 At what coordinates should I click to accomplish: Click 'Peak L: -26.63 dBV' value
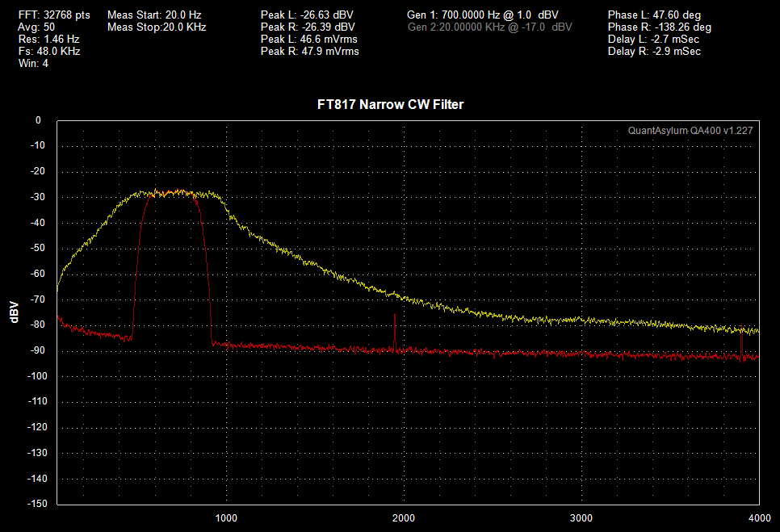tap(307, 15)
